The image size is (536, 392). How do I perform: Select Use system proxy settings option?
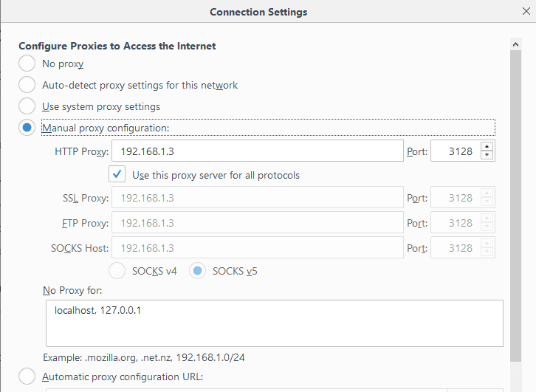point(27,106)
